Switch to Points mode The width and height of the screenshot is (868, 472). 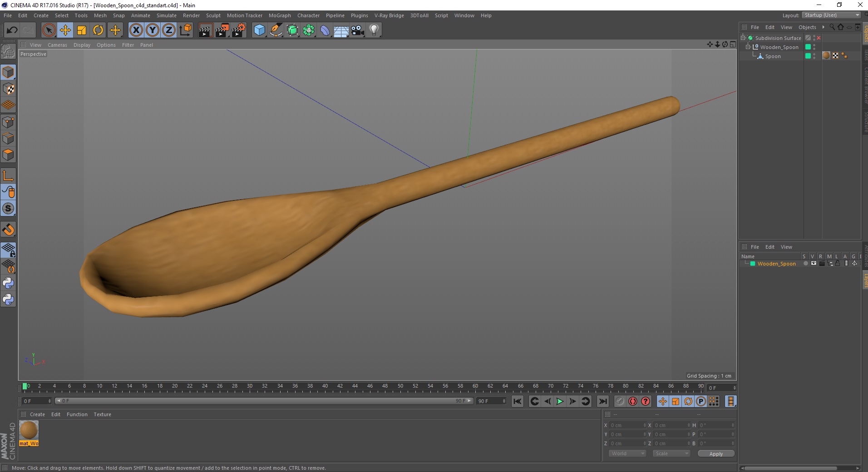(8, 122)
